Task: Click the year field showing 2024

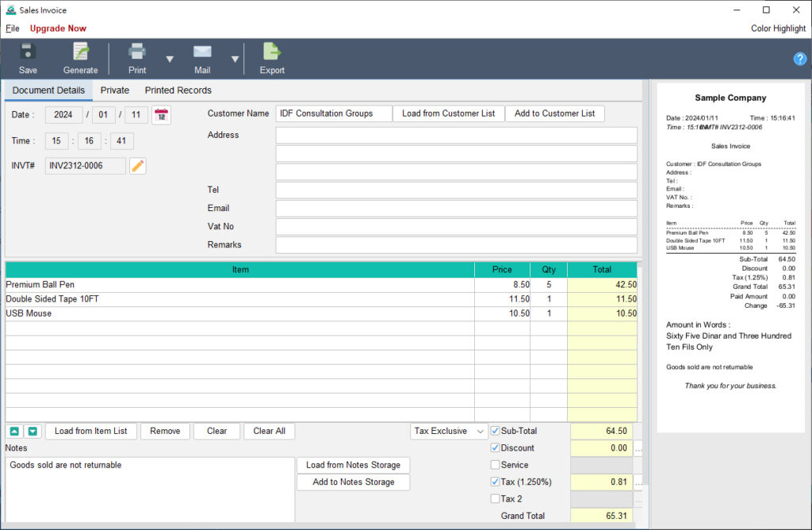Action: tap(63, 114)
